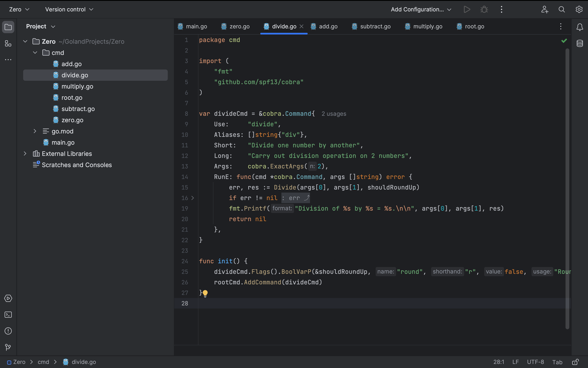Screen dimensions: 588x368
Task: Click cmd in breadcrumb bar
Action: tap(43, 362)
